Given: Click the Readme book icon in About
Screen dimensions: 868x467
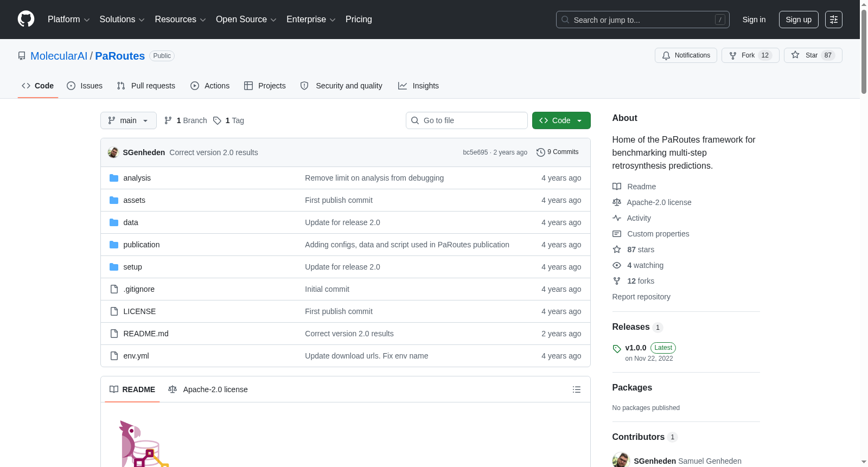Looking at the screenshot, I should 617,187.
